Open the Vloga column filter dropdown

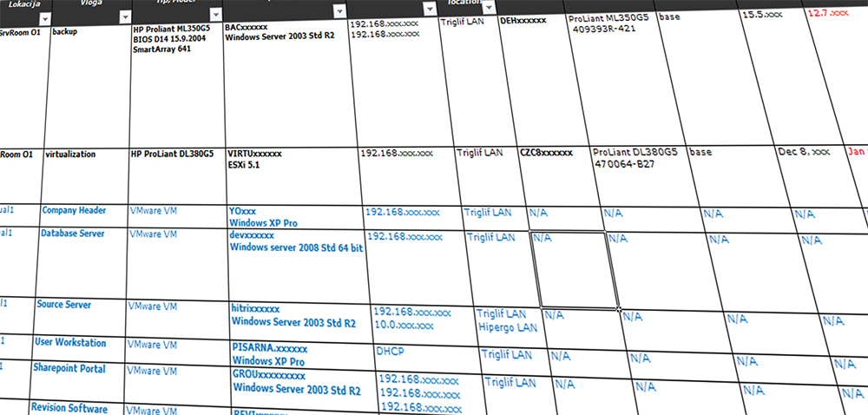(124, 17)
